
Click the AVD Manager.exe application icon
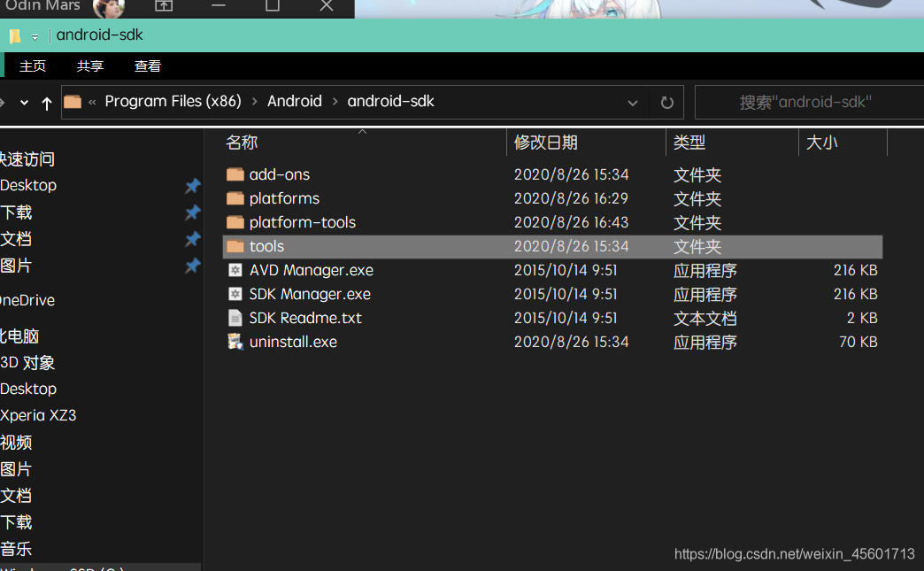[x=235, y=270]
